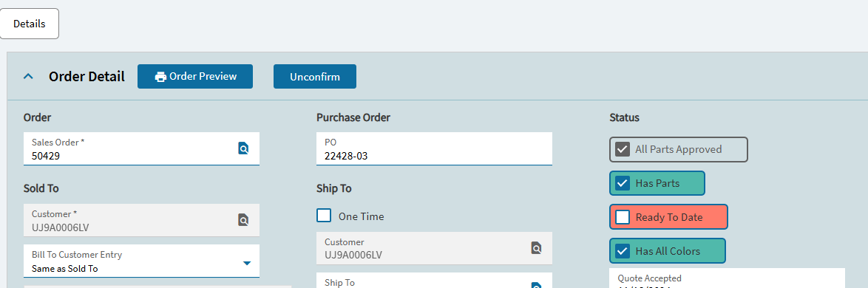Image resolution: width=868 pixels, height=288 pixels.
Task: Focus the PO field 22428-03
Action: pyautogui.click(x=435, y=148)
